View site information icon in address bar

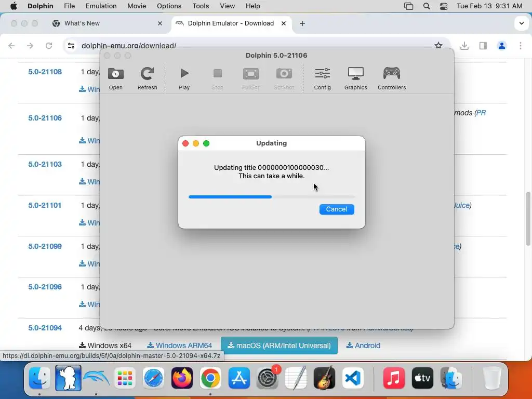coord(71,46)
